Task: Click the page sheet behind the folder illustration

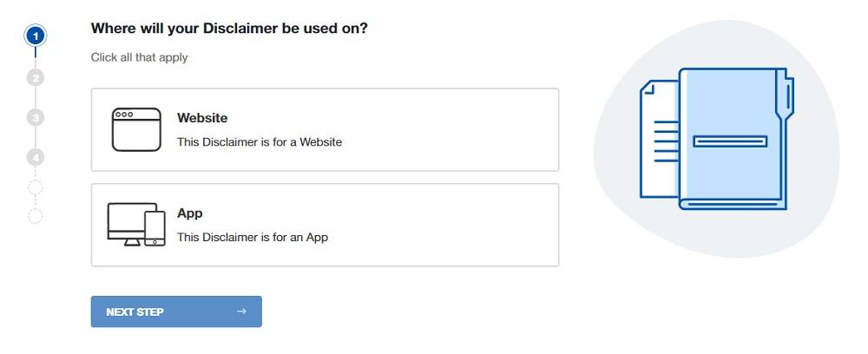Action: (x=660, y=139)
